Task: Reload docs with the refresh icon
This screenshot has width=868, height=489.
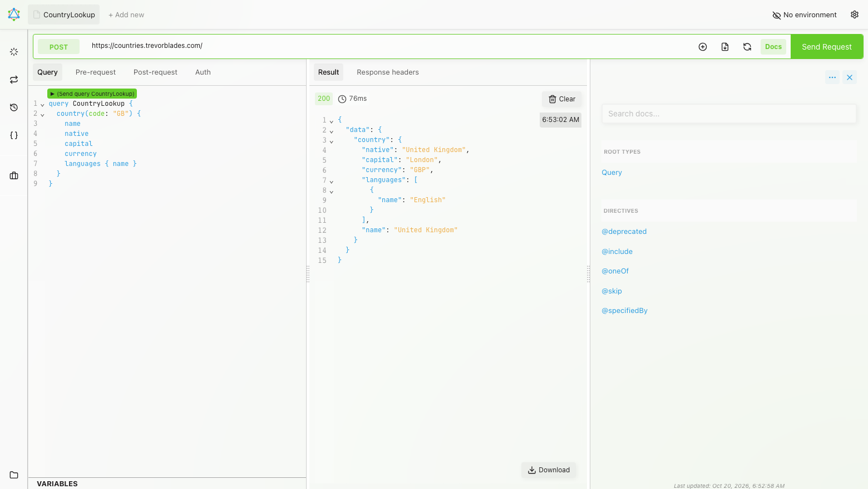Action: pos(747,47)
